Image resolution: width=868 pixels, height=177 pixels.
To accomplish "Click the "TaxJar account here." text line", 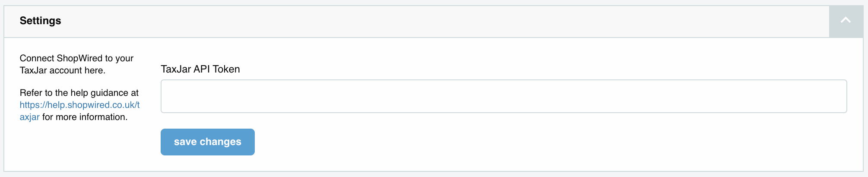I will tap(63, 70).
